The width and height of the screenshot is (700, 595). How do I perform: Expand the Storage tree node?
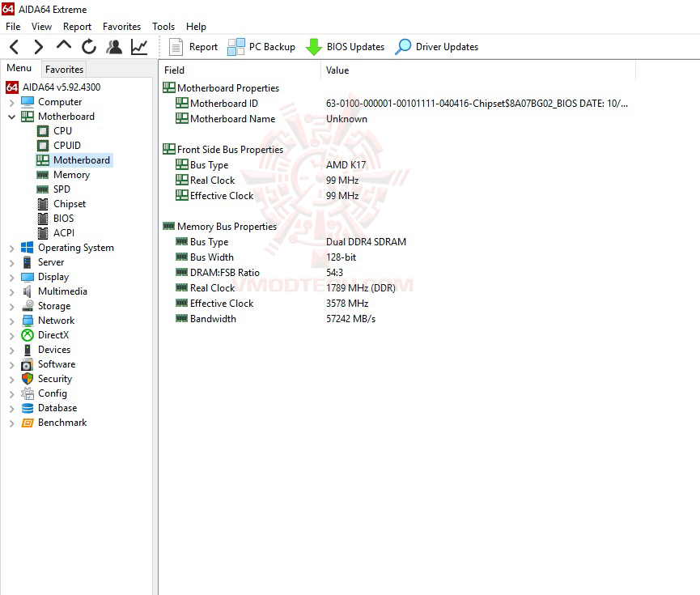12,307
